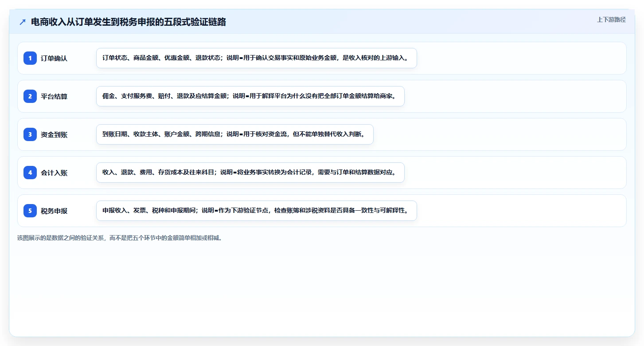Viewport: 644px width, 346px height.
Task: Click the step 3 number badge
Action: pos(30,134)
